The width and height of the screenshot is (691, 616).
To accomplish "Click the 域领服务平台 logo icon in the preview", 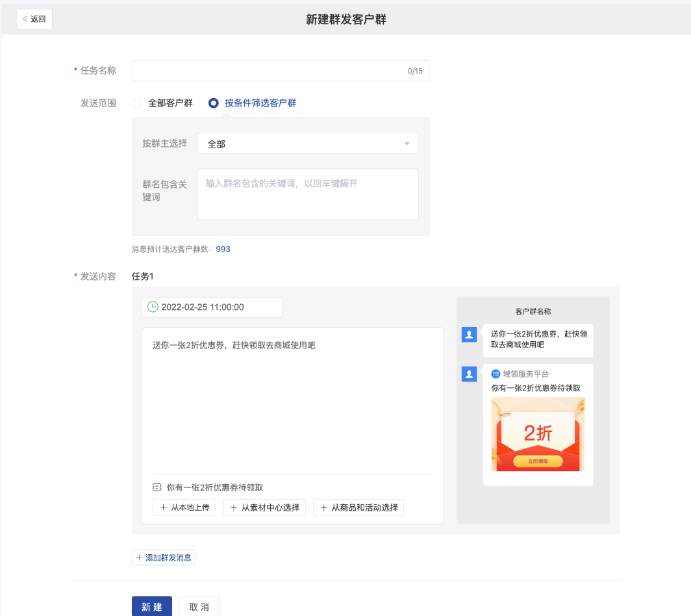I will click(x=496, y=374).
